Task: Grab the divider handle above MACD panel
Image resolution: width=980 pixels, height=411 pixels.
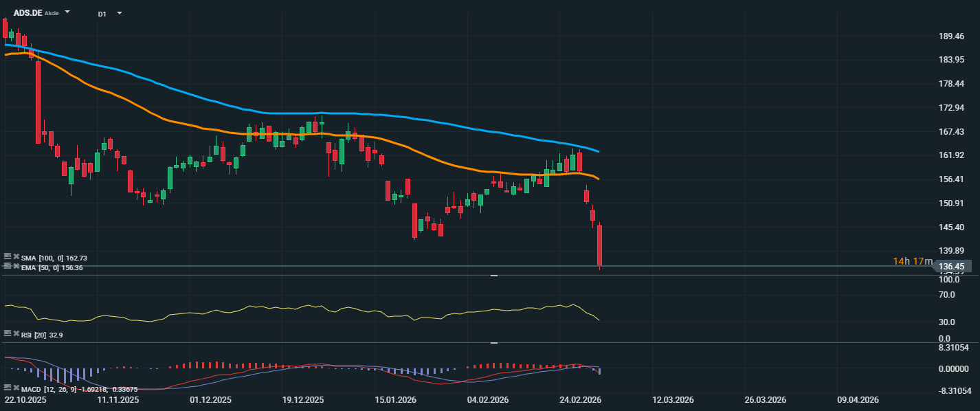Action: (493, 343)
